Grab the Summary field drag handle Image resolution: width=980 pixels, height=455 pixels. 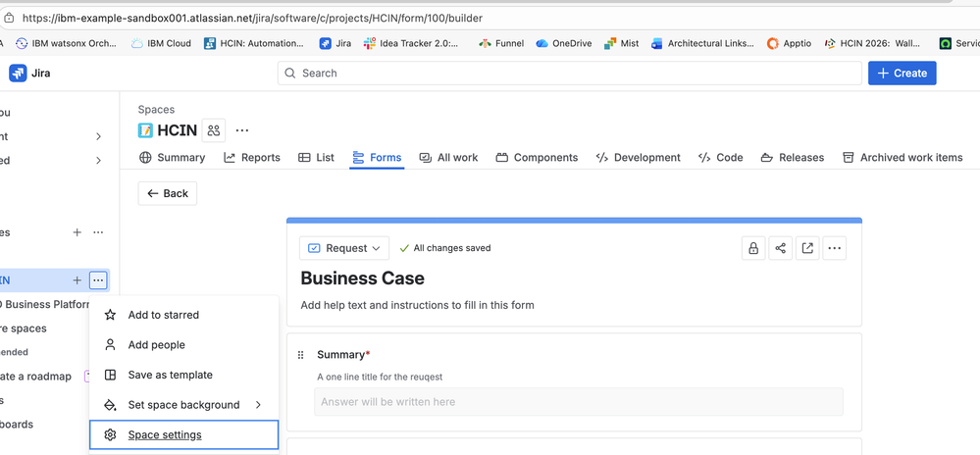tap(300, 355)
